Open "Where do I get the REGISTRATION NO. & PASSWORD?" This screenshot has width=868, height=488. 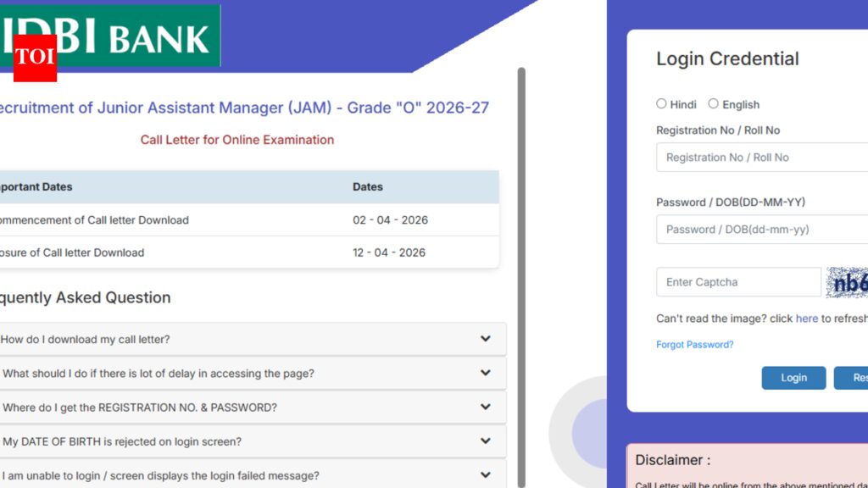coord(140,408)
